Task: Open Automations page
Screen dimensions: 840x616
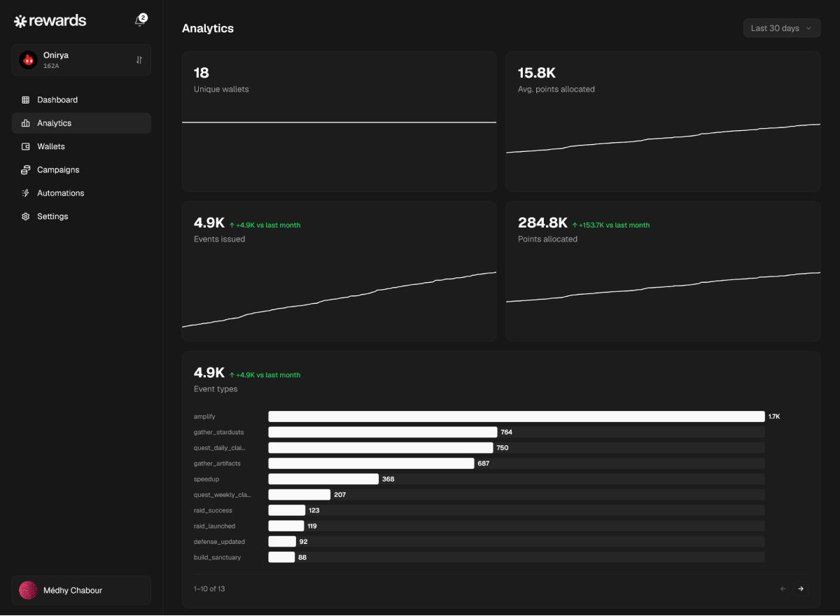Action: (x=81, y=193)
